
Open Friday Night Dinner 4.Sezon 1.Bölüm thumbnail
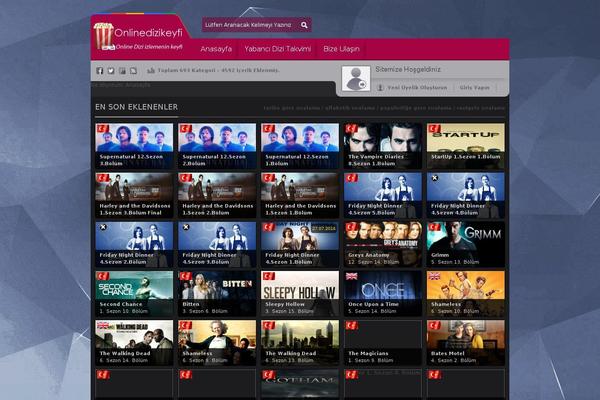point(300,244)
